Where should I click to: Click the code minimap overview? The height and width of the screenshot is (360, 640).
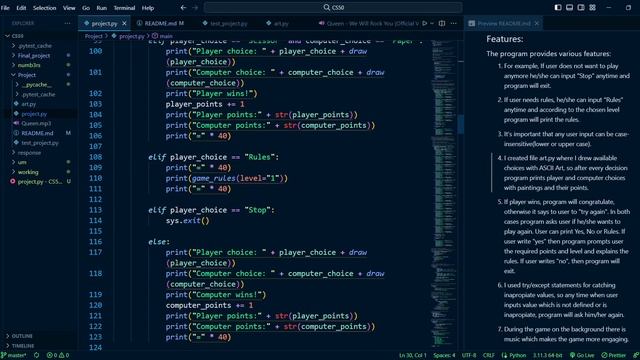(444, 194)
